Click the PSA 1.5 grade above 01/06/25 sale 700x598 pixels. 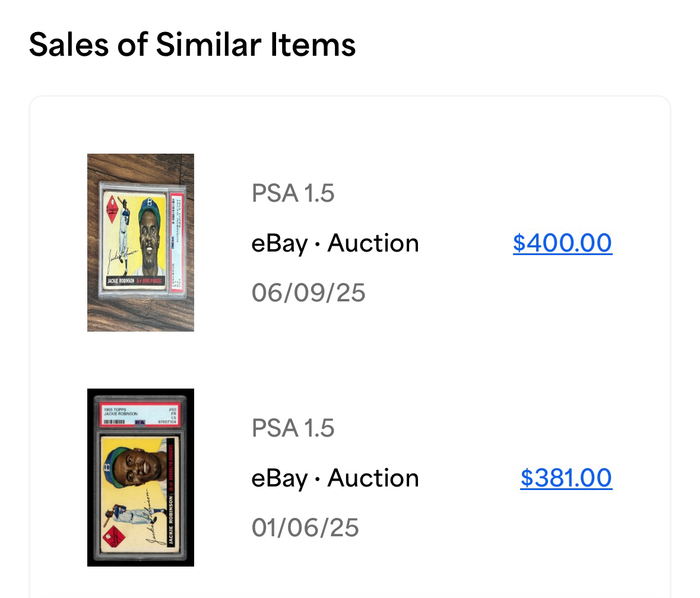[293, 428]
